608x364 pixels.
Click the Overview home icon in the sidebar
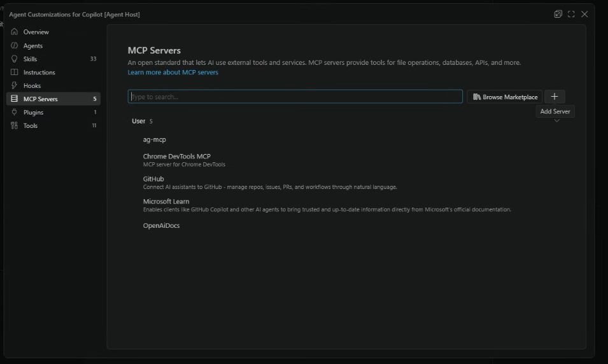(x=15, y=32)
